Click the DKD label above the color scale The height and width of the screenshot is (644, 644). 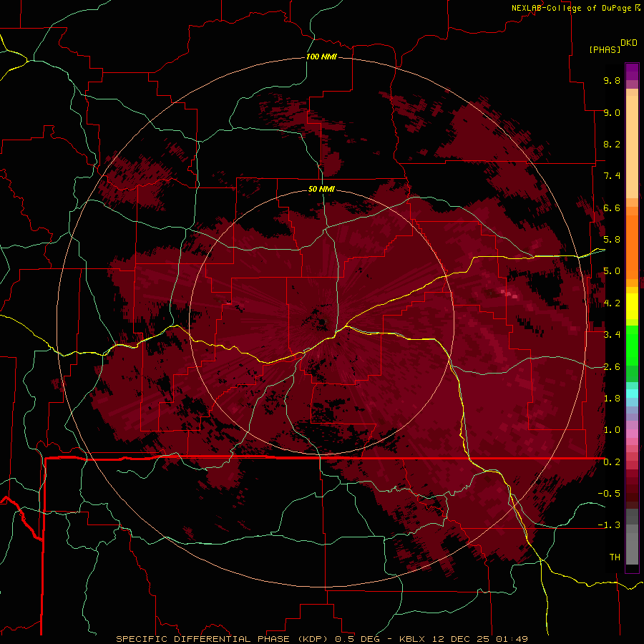[629, 43]
